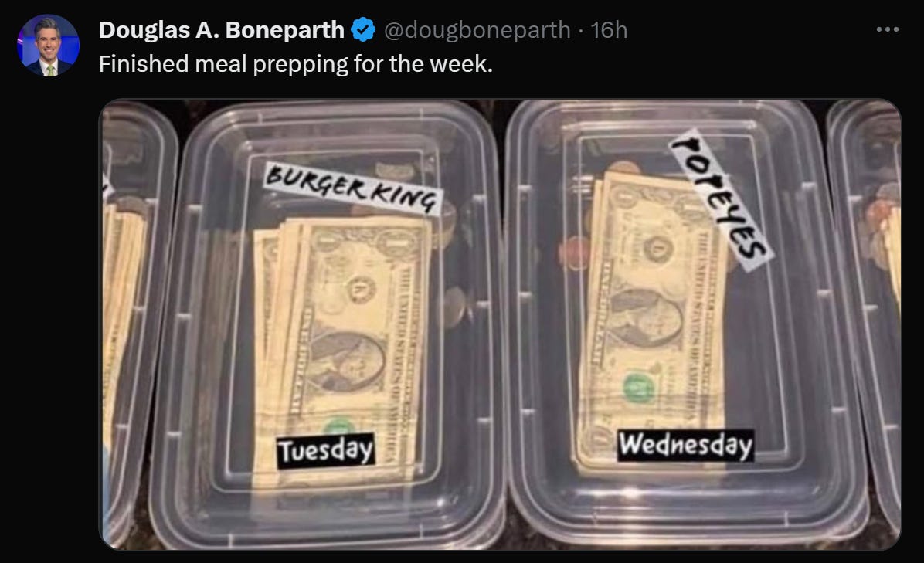
Task: Open the @dougboneparth handle link
Action: click(477, 29)
